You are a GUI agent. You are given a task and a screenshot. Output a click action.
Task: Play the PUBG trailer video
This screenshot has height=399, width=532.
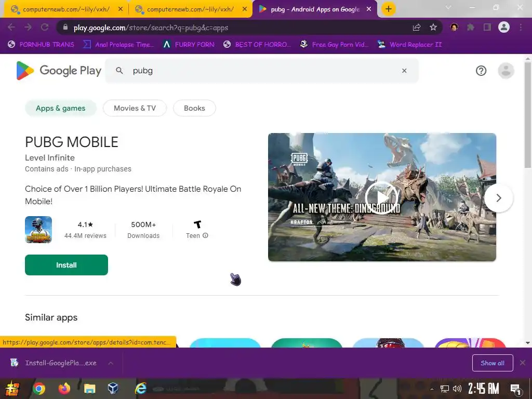[382, 197]
